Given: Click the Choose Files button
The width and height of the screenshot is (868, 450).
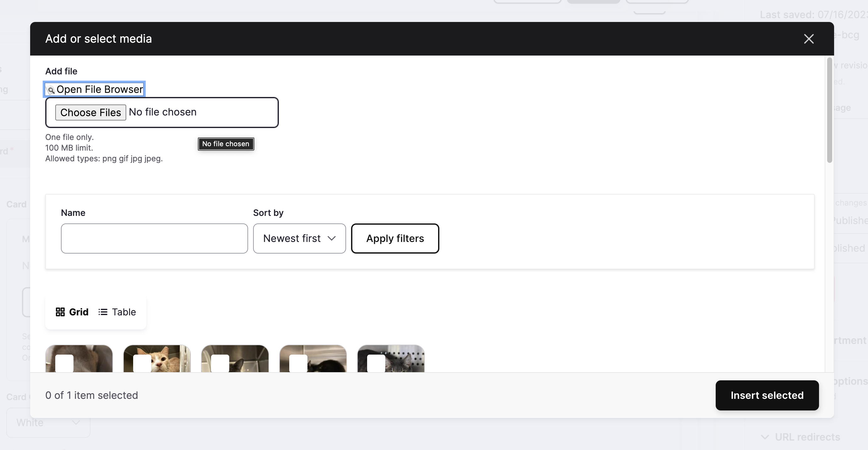Looking at the screenshot, I should (90, 112).
